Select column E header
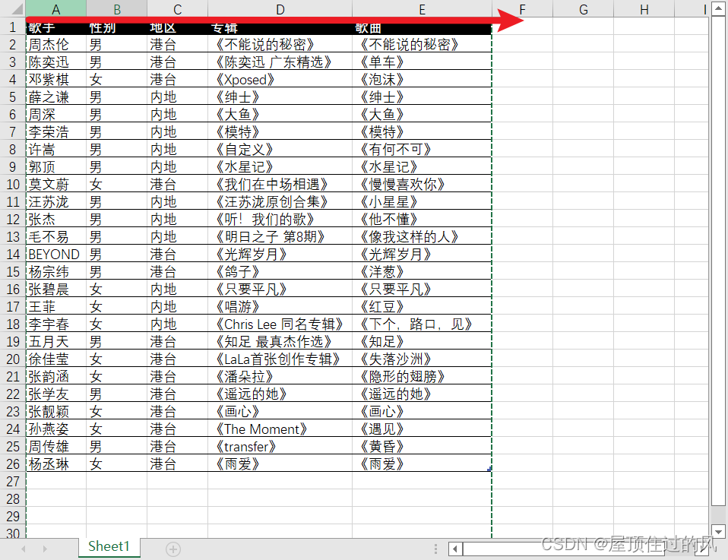This screenshot has width=728, height=560. pos(422,9)
